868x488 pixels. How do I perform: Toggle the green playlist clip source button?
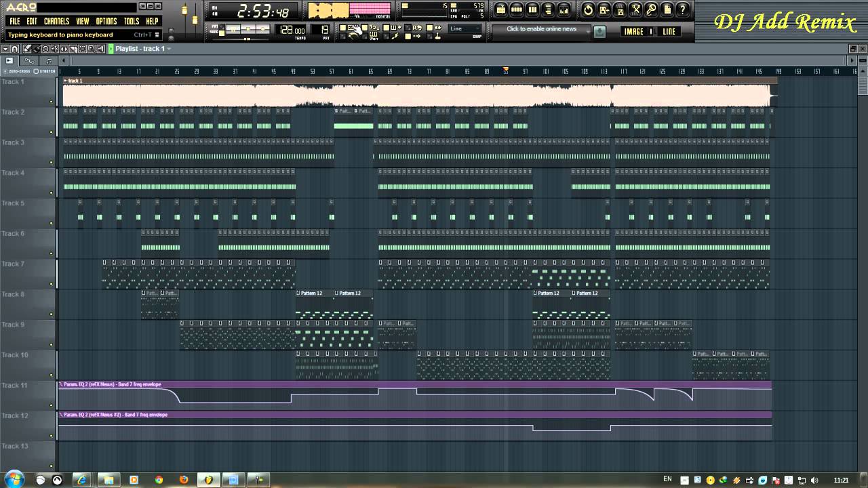pyautogui.click(x=111, y=49)
